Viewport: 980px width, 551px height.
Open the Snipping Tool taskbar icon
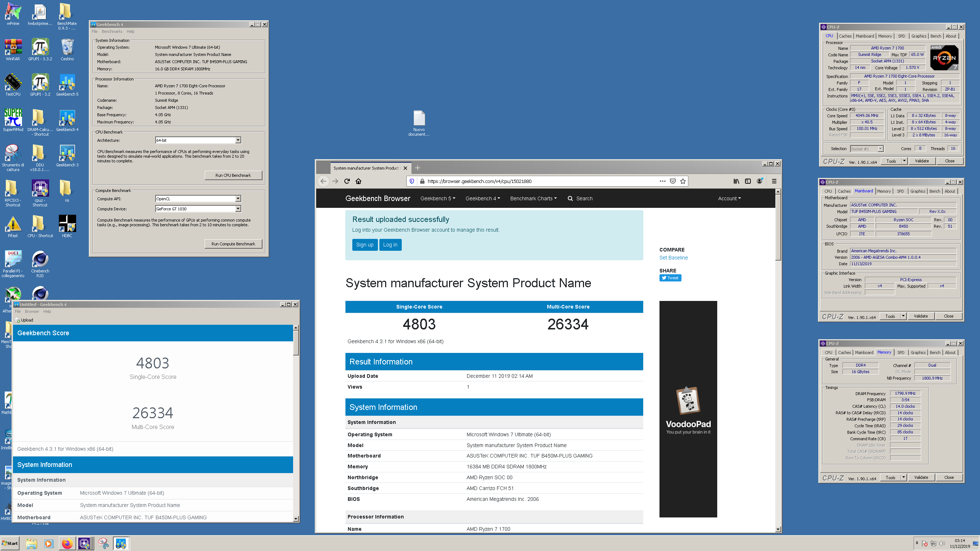tap(103, 543)
